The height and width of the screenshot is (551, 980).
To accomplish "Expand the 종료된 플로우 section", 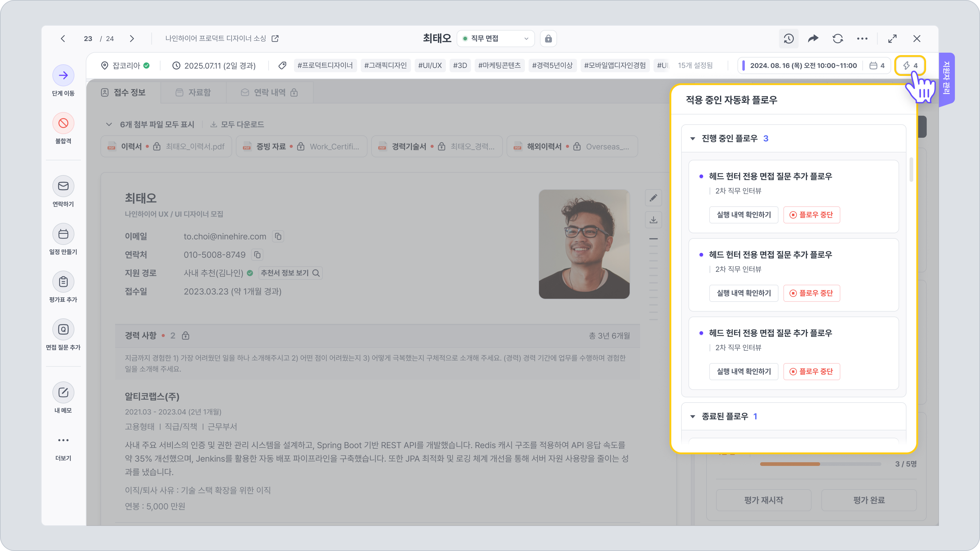I will [x=693, y=416].
